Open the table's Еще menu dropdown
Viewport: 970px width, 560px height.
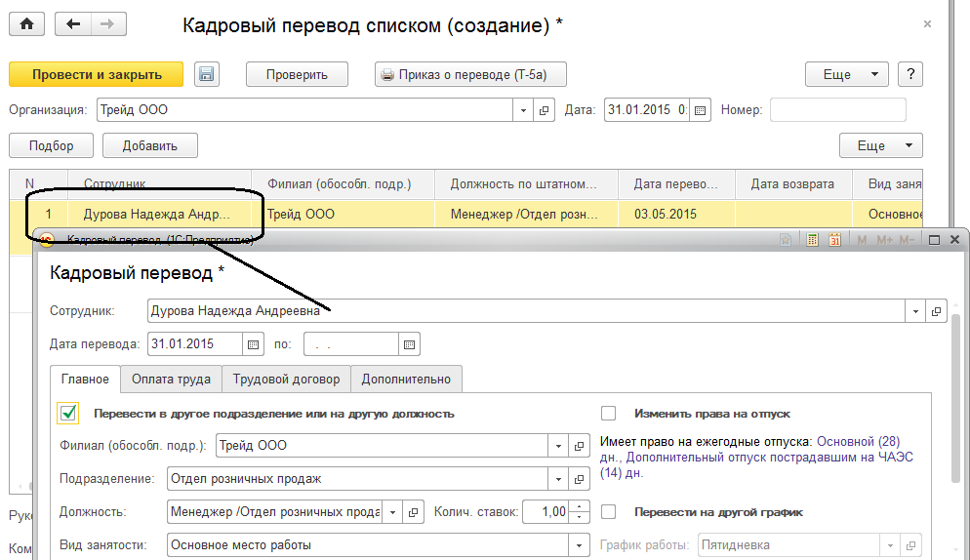(880, 145)
